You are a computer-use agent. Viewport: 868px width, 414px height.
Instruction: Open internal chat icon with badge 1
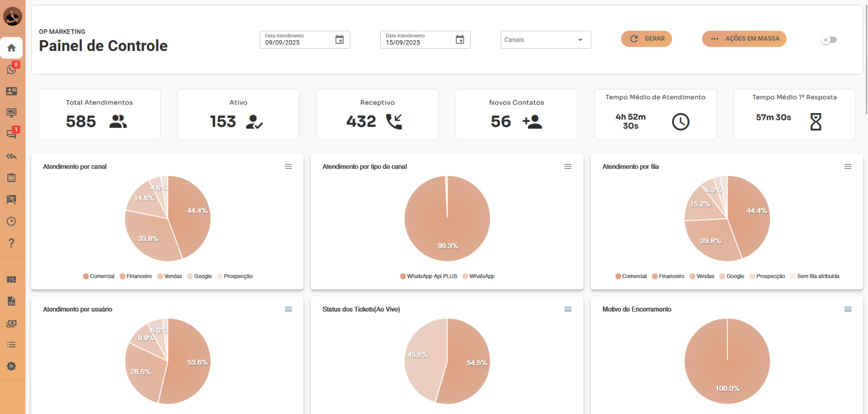(x=11, y=134)
